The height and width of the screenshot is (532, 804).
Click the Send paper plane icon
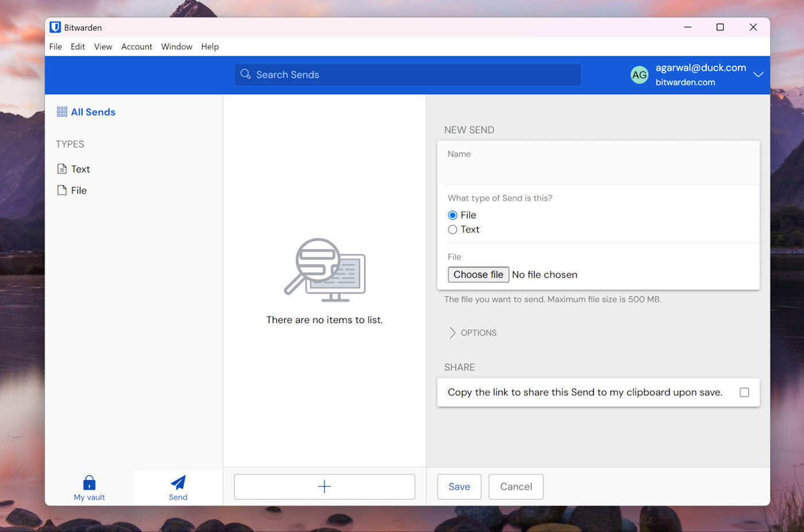pyautogui.click(x=178, y=482)
